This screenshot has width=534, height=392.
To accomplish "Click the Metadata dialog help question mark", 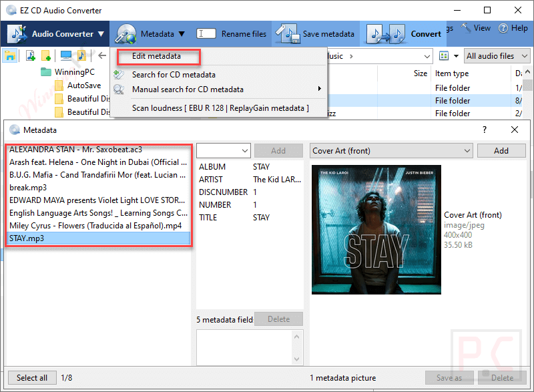I will [x=485, y=130].
